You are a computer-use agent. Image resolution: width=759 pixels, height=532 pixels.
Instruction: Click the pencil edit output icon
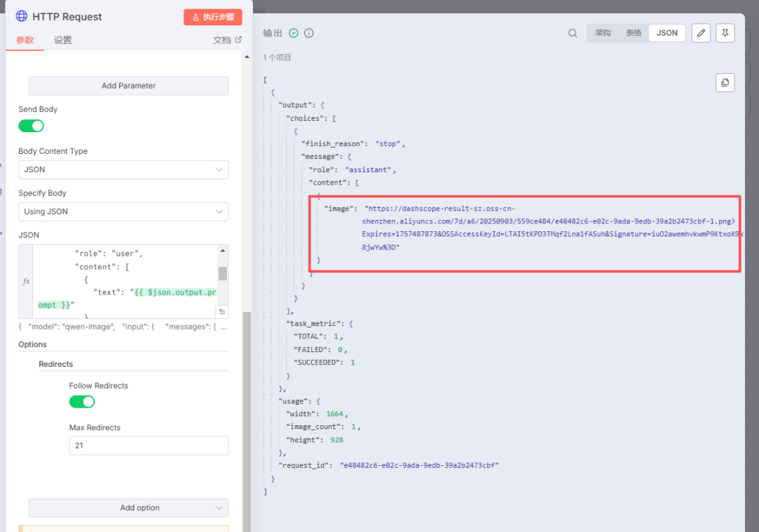[x=701, y=33]
